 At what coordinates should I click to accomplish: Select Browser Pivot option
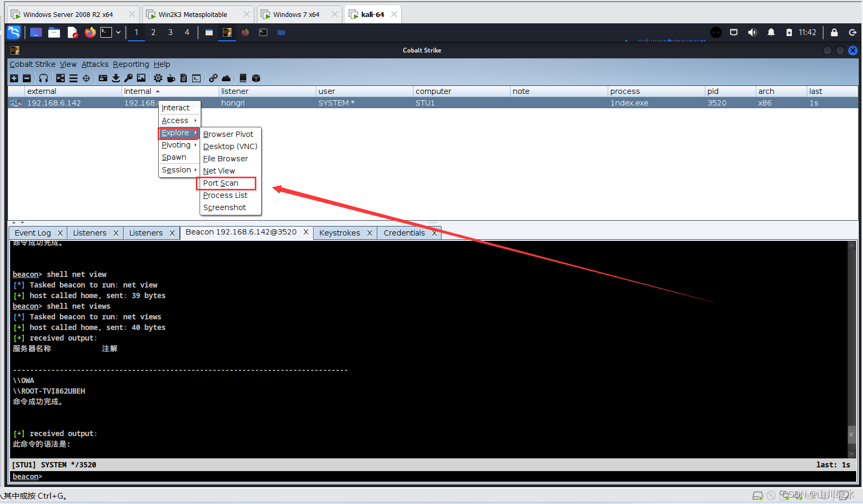click(230, 134)
